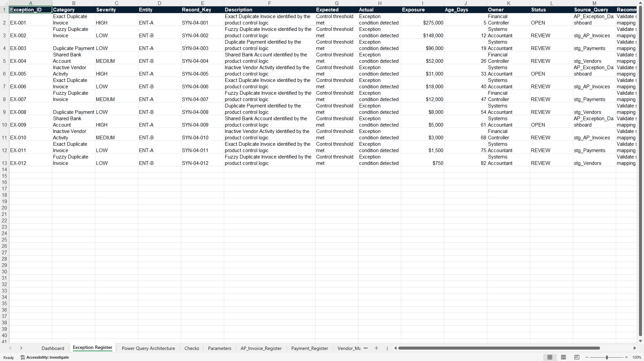The width and height of the screenshot is (644, 361).
Task: Open the Parameters sheet tab
Action: point(219,348)
